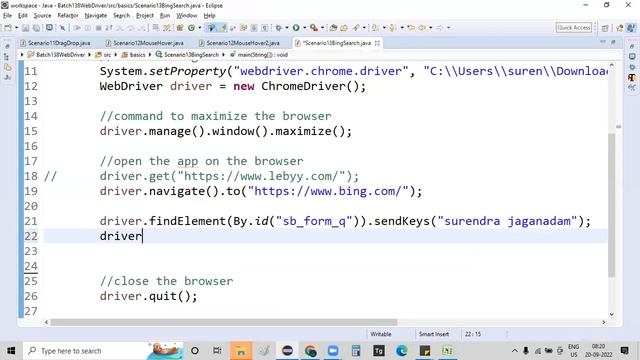Viewport: 640px width, 360px height.
Task: Expand the basics breadcrumb arrow
Action: (x=150, y=55)
